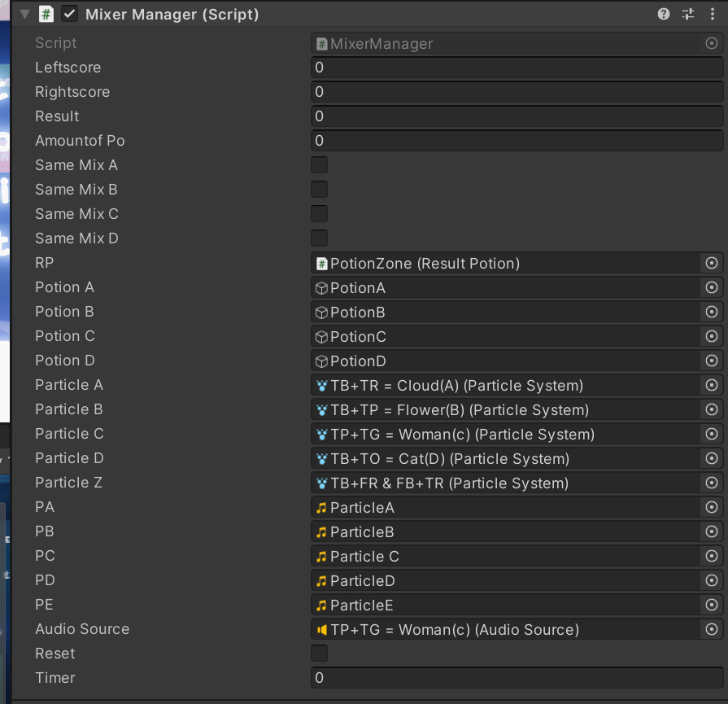Click object picker for RP field
Screen dimensions: 728x704
pos(711,263)
